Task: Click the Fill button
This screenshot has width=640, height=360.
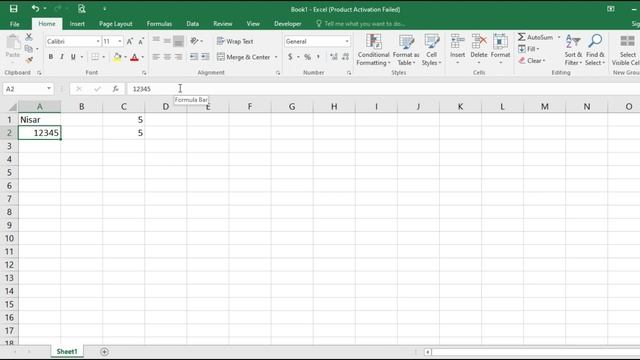Action: pyautogui.click(x=529, y=49)
